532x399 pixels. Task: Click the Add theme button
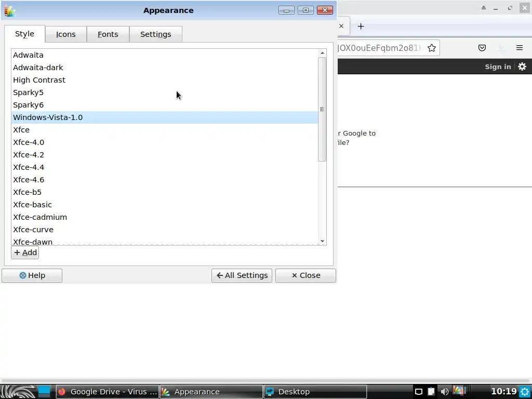coord(25,252)
